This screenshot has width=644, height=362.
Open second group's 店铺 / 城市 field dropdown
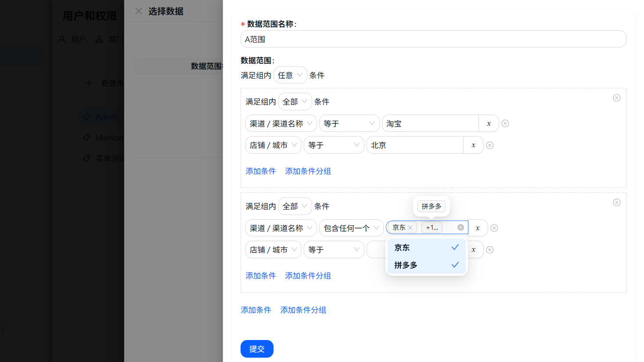pos(273,250)
